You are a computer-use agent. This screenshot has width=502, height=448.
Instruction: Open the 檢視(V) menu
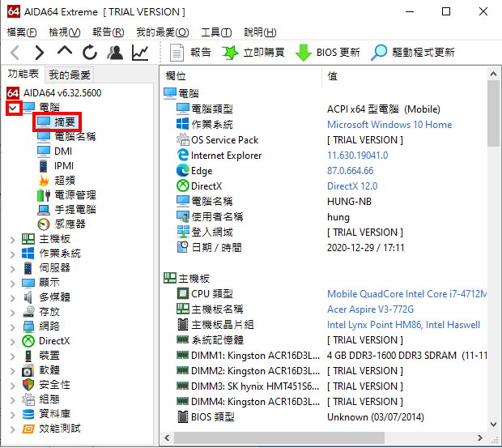tap(64, 32)
